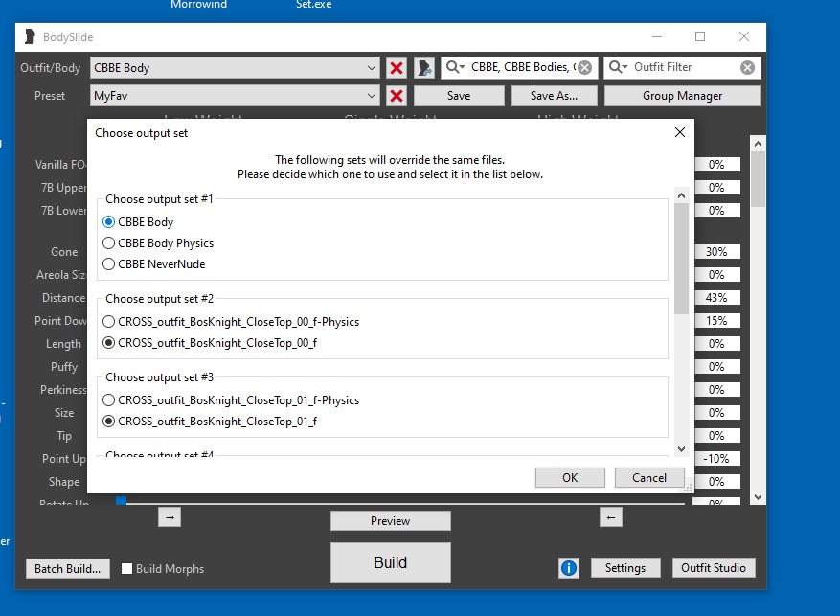Enable the Build Morphs checkbox
This screenshot has height=616, width=840.
click(127, 569)
